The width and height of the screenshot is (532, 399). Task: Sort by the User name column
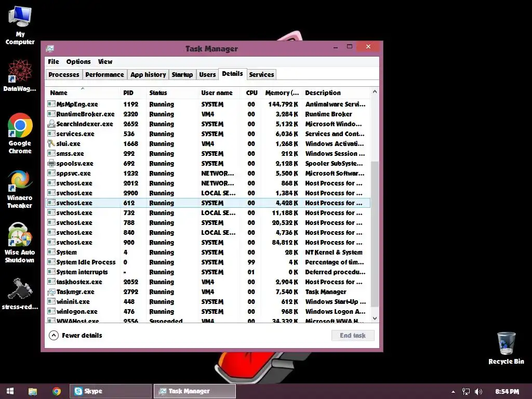(x=219, y=92)
